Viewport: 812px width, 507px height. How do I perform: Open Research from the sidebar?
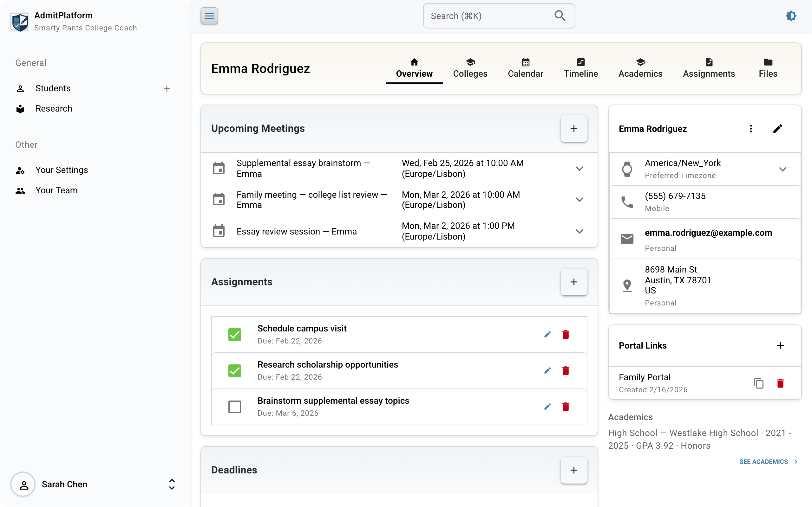(54, 108)
